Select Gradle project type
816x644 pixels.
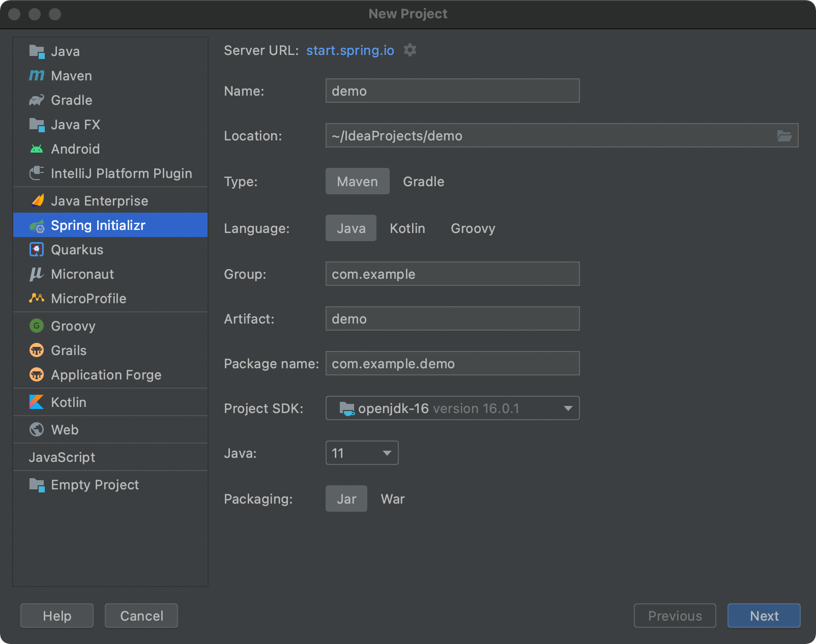pyautogui.click(x=424, y=182)
